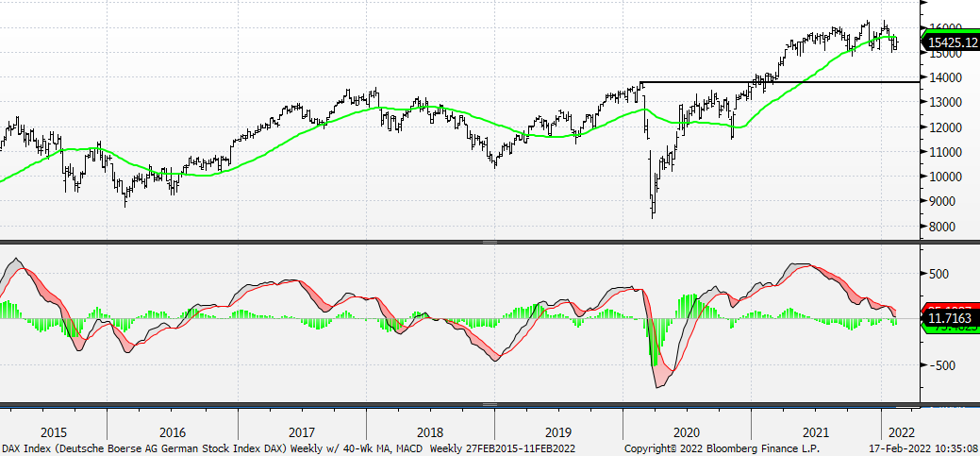980x456 pixels.
Task: Select the 2020 year label on time axis
Action: (687, 432)
